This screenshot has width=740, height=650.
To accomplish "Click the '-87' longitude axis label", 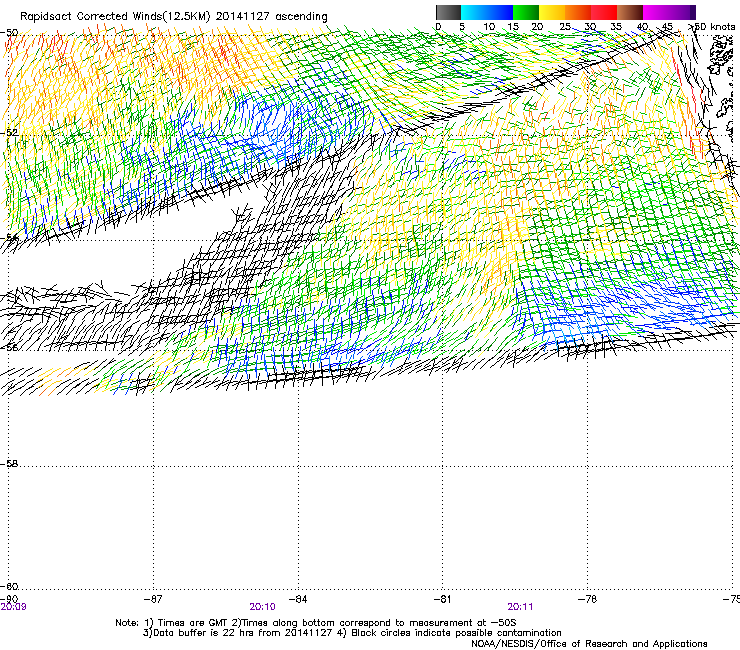I will [x=153, y=599].
